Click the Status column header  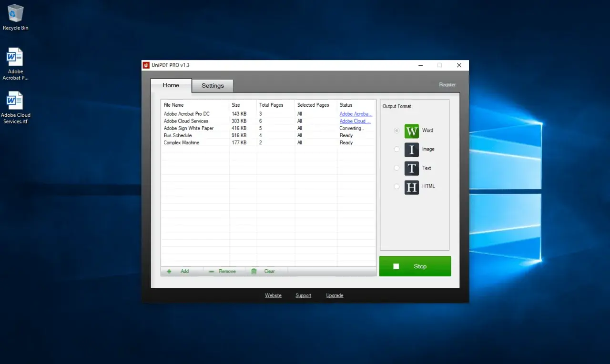pyautogui.click(x=356, y=105)
